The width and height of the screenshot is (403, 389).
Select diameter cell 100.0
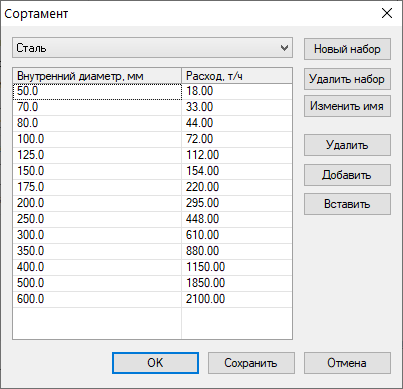tap(97, 139)
